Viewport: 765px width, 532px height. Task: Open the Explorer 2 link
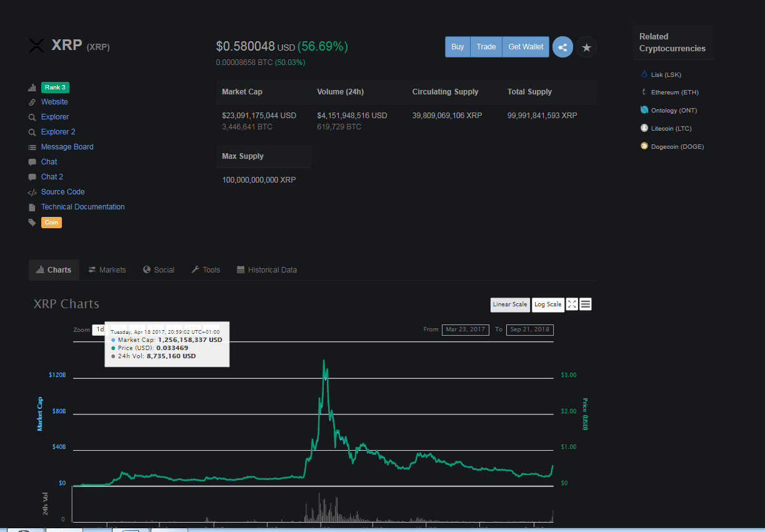pos(58,132)
